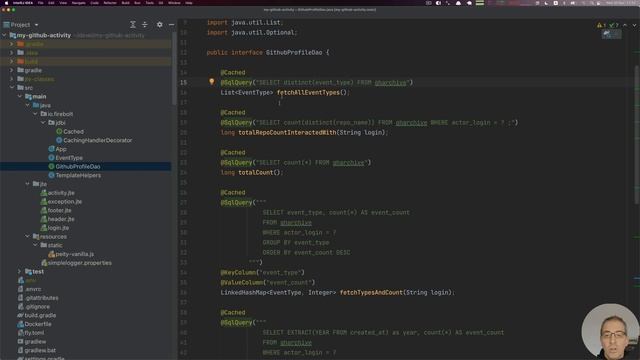Go to next highlighted problem arrow
This screenshot has height=360, width=640.
coord(634,25)
